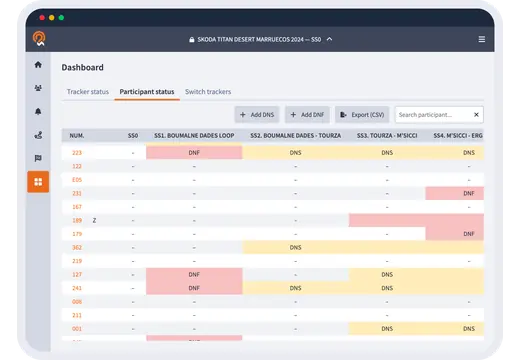Open participant number 211
This screenshot has width=520, height=360.
pyautogui.click(x=77, y=315)
